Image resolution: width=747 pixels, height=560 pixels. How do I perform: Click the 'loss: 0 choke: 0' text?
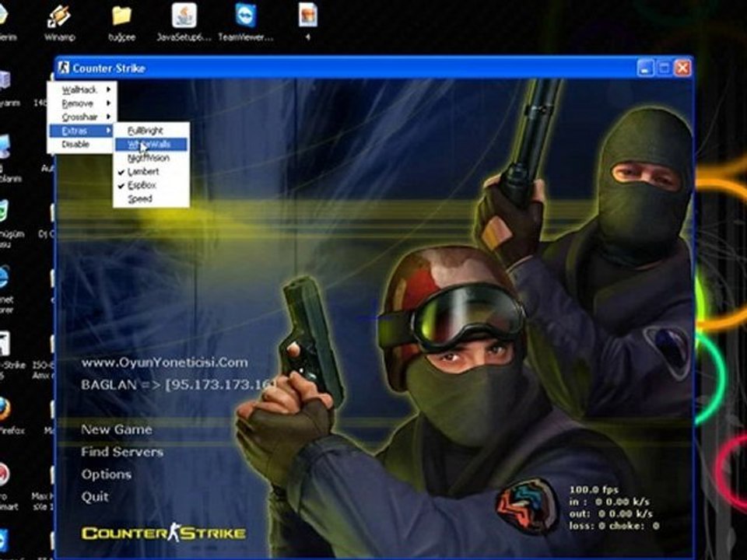[615, 526]
